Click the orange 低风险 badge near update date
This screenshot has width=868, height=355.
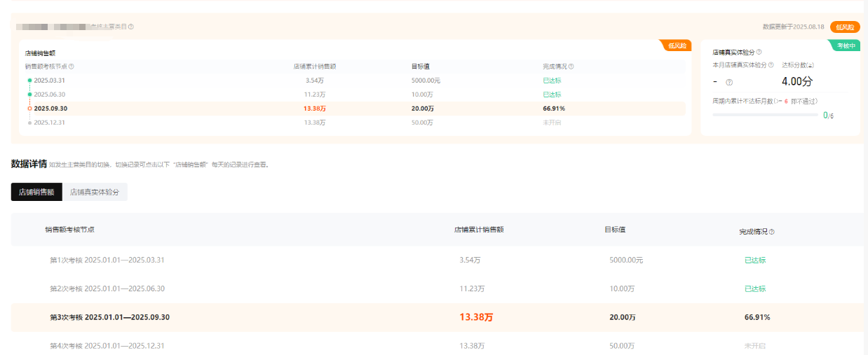pos(845,27)
